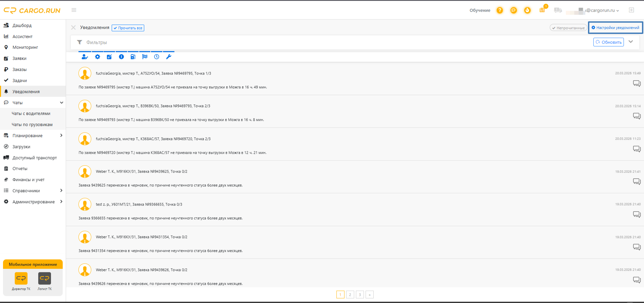Toggle the hamburger sidebar menu
This screenshot has height=303, width=644.
74,10
